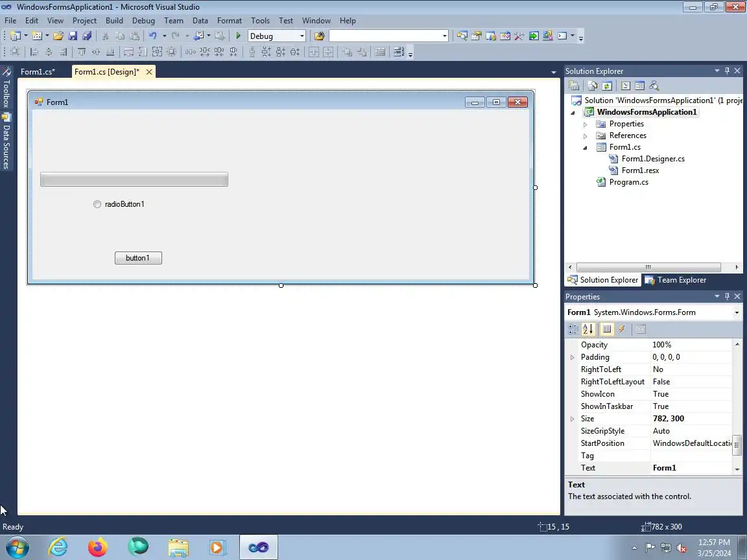Open the Format menu
This screenshot has width=747, height=560.
tap(229, 21)
